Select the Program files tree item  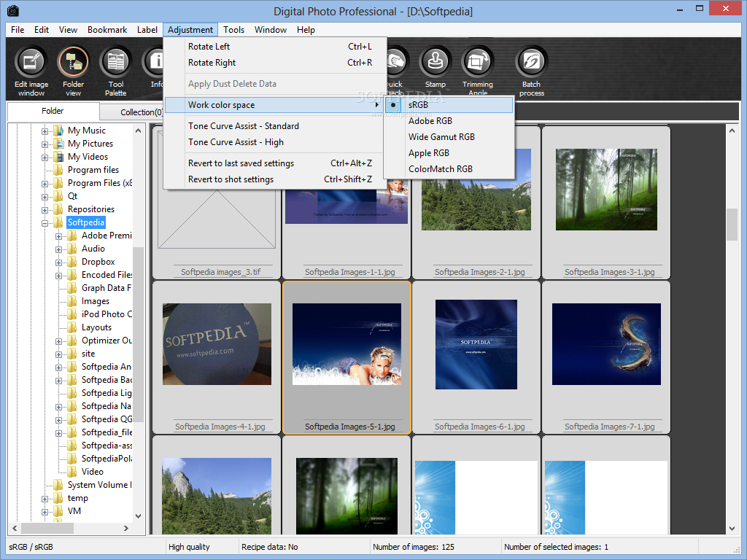(x=93, y=170)
